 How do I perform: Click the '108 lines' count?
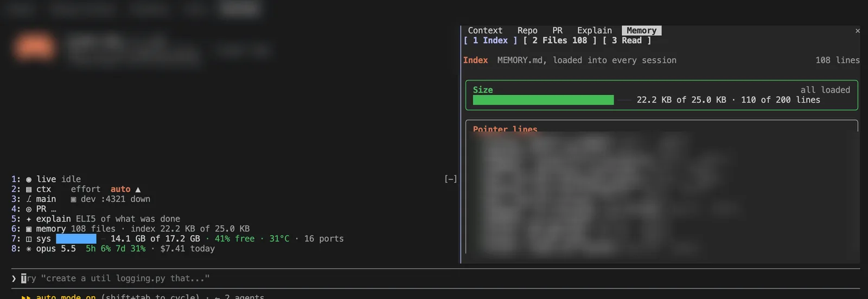coord(838,61)
